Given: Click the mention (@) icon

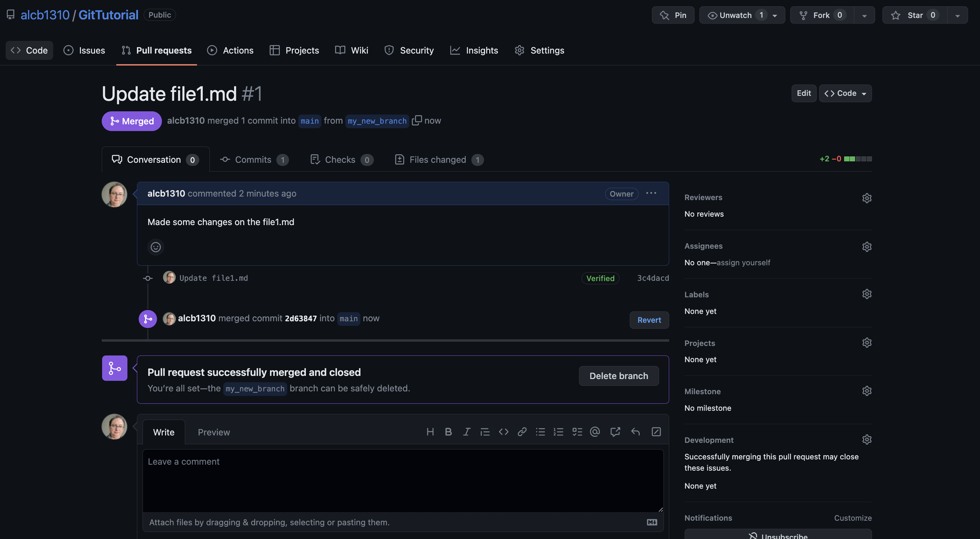Looking at the screenshot, I should (x=595, y=432).
